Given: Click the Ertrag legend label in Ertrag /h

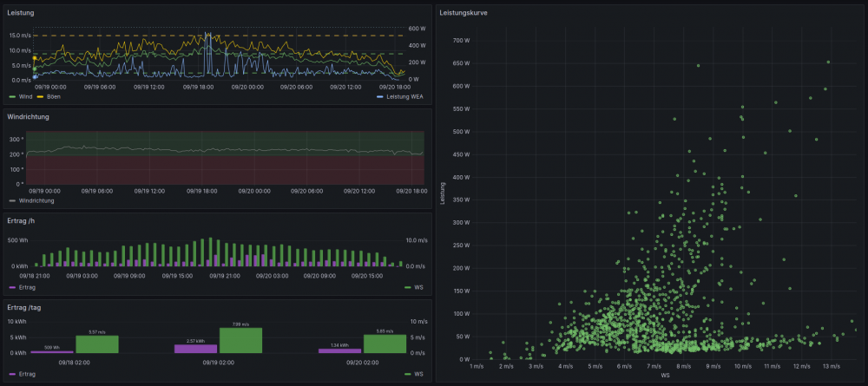Looking at the screenshot, I should click(28, 287).
